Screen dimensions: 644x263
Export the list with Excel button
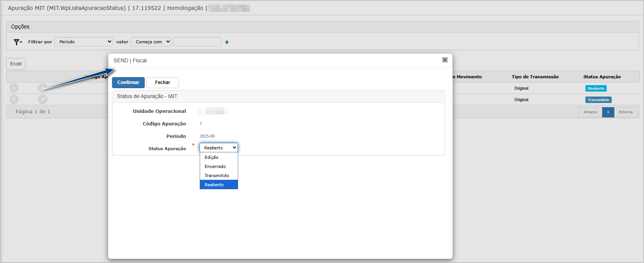(x=16, y=64)
